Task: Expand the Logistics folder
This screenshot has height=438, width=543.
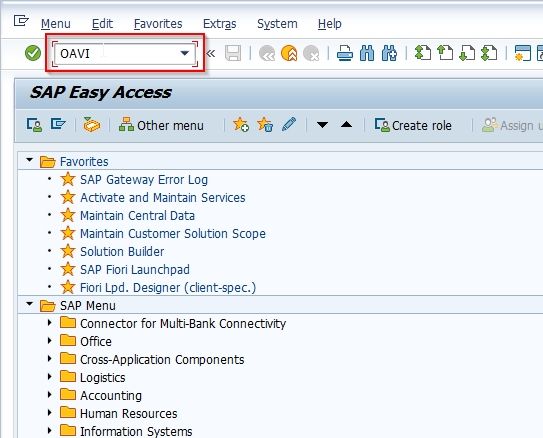Action: (x=50, y=376)
